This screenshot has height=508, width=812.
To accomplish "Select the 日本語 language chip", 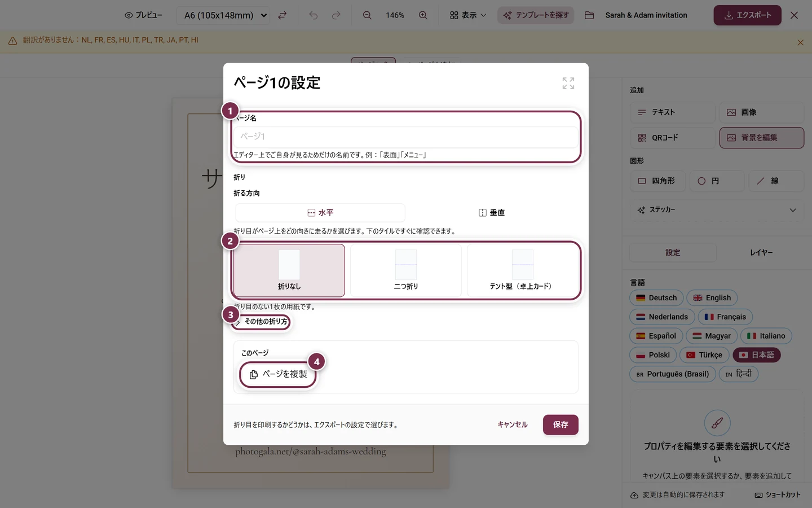I will 757,355.
